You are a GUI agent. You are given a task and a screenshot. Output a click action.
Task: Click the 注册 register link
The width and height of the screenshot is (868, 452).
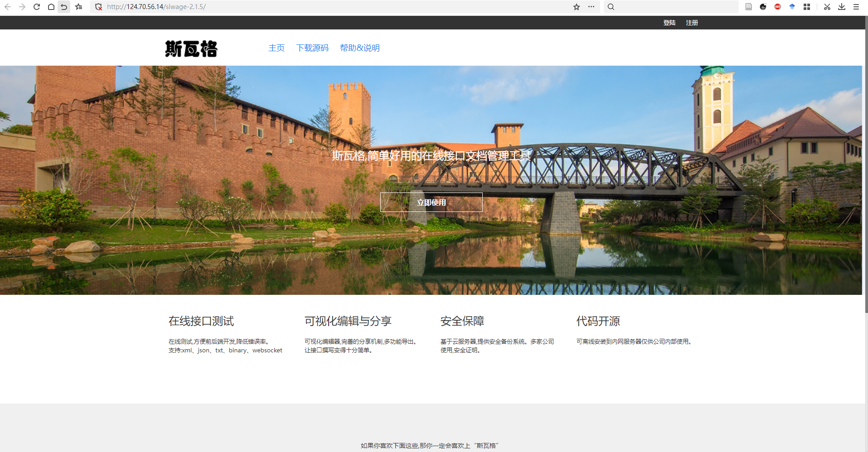[692, 23]
